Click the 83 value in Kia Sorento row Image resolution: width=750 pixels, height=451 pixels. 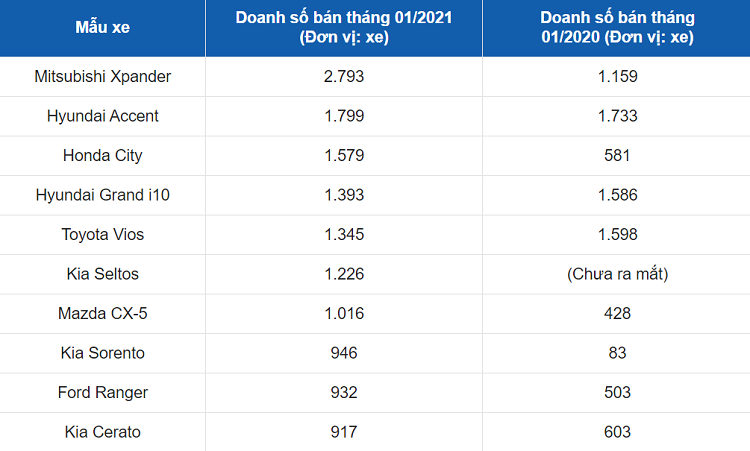617,353
